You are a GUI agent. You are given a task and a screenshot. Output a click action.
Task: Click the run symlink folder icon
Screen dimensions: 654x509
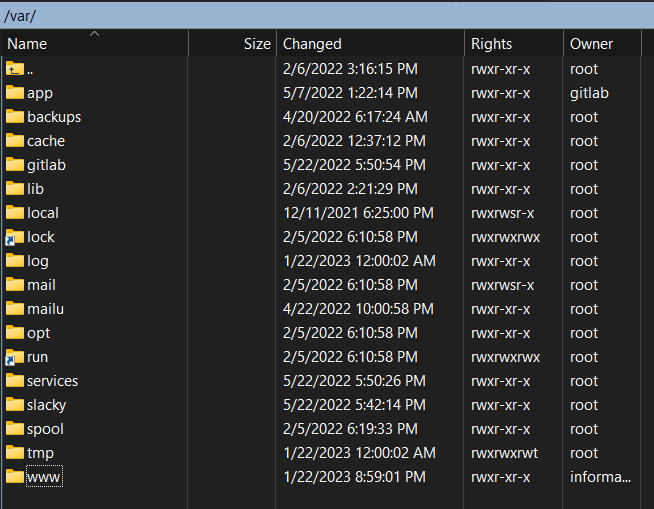click(x=14, y=357)
